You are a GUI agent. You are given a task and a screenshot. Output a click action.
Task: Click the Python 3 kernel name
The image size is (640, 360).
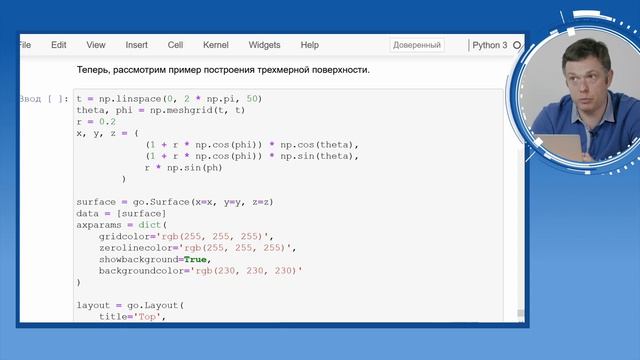[x=489, y=45]
